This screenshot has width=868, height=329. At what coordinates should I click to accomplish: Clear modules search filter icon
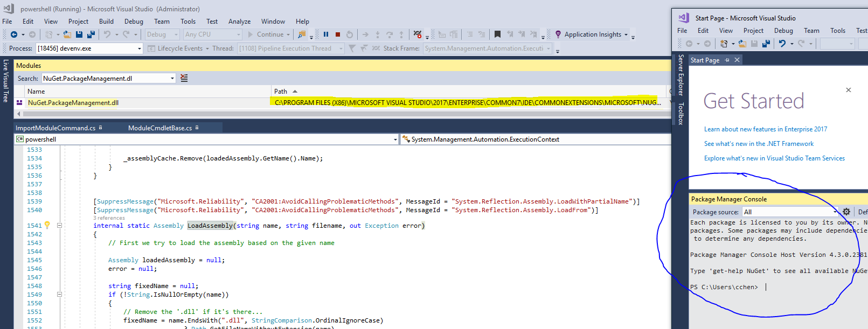pos(184,79)
